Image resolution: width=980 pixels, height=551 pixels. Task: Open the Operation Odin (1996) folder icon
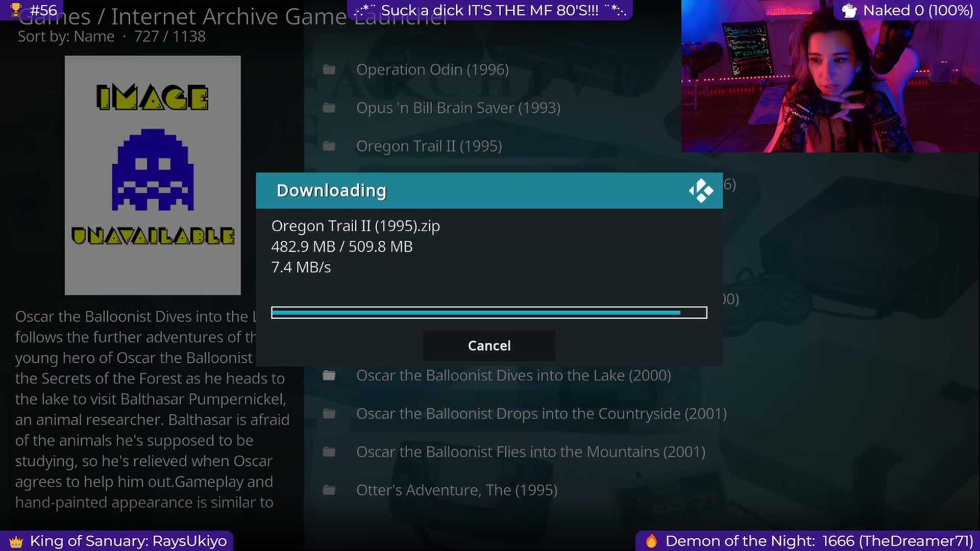329,69
